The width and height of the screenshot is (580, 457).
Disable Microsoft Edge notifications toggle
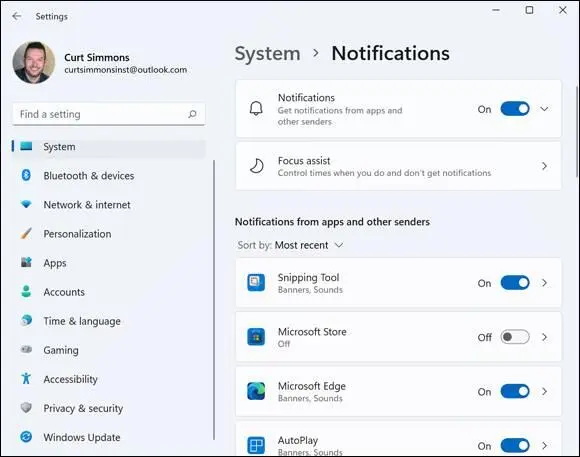tap(515, 392)
